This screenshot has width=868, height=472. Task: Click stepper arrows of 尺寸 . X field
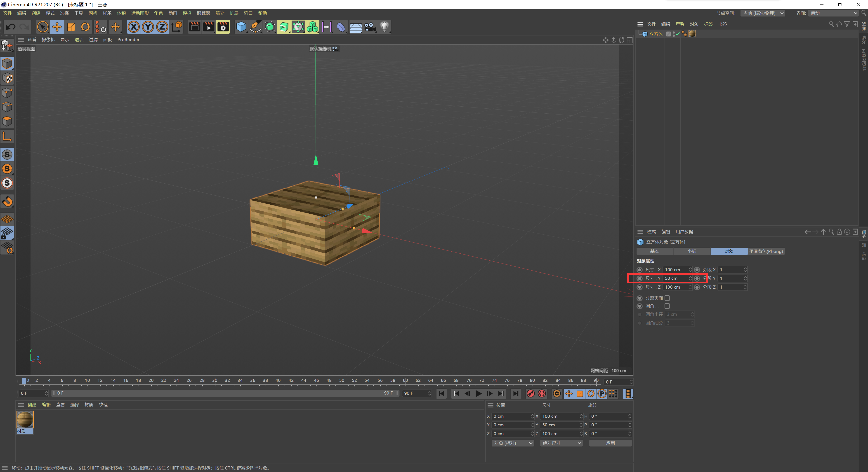pyautogui.click(x=690, y=270)
